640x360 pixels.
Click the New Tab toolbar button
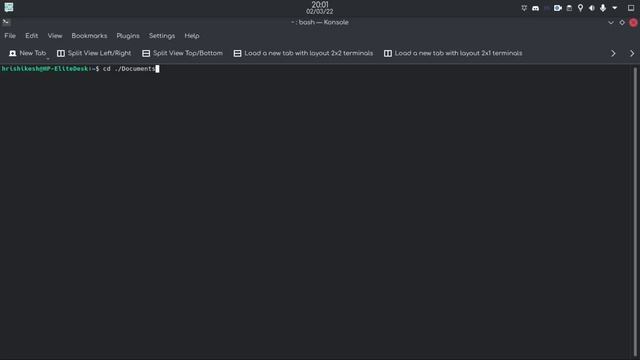click(27, 53)
